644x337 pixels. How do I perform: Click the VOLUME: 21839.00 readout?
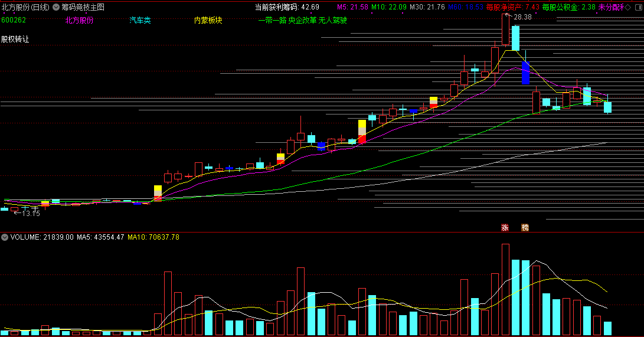coord(42,237)
